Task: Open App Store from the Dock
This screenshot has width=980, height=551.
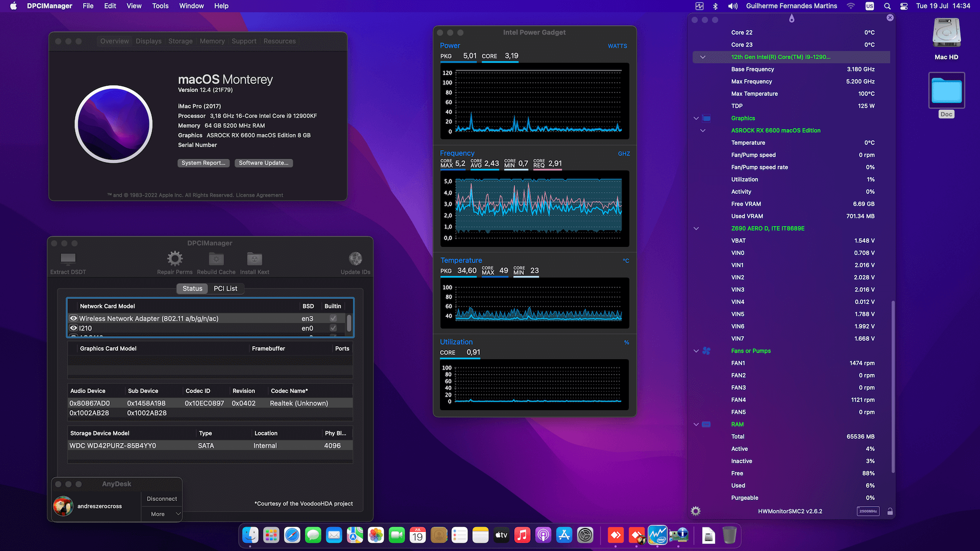Action: [564, 535]
